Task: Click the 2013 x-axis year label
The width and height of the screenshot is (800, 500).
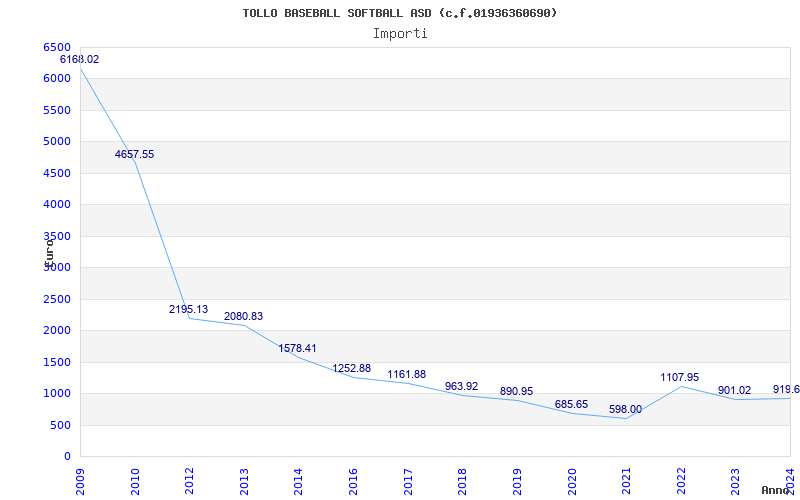Action: [x=244, y=482]
